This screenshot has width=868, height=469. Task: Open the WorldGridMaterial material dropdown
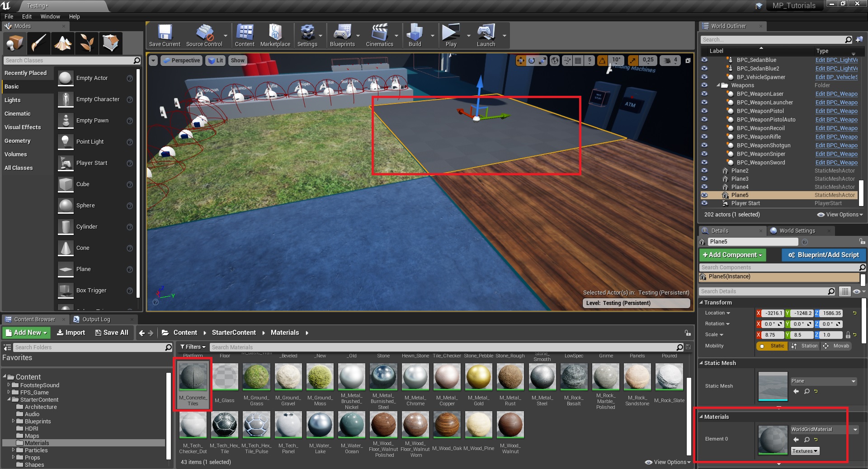pyautogui.click(x=855, y=430)
